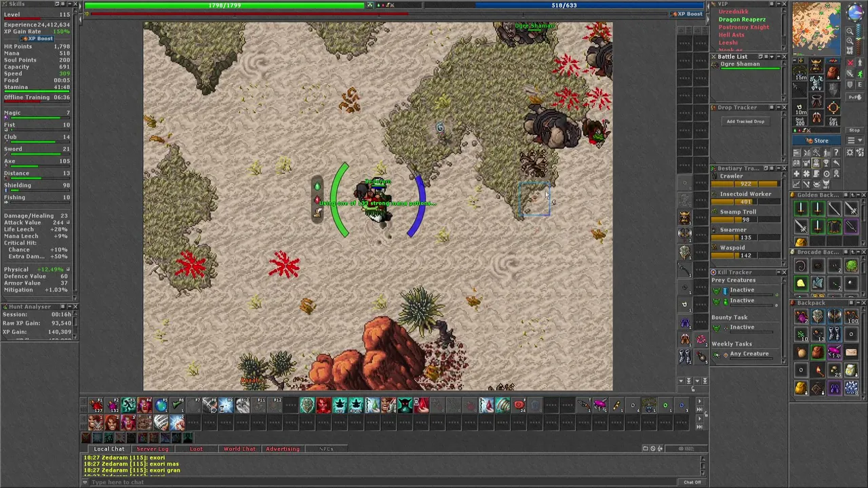This screenshot has height=488, width=868.
Task: Click the Stop button
Action: coord(854,130)
